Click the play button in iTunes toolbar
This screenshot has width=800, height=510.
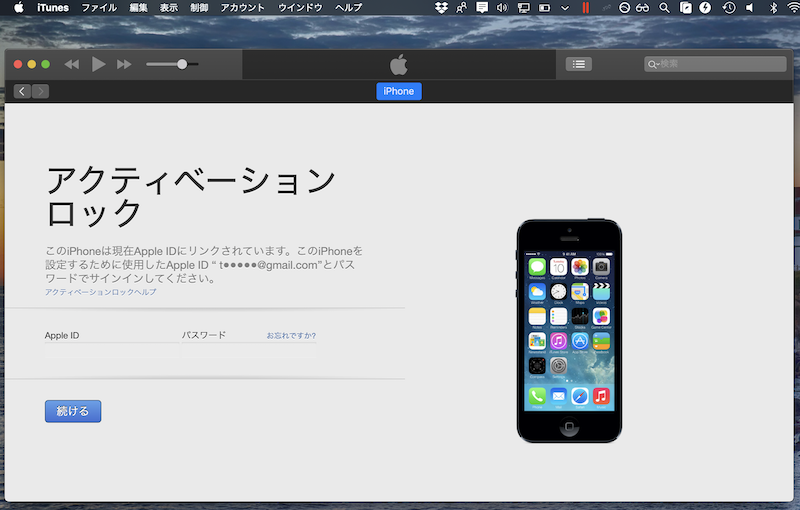click(98, 64)
